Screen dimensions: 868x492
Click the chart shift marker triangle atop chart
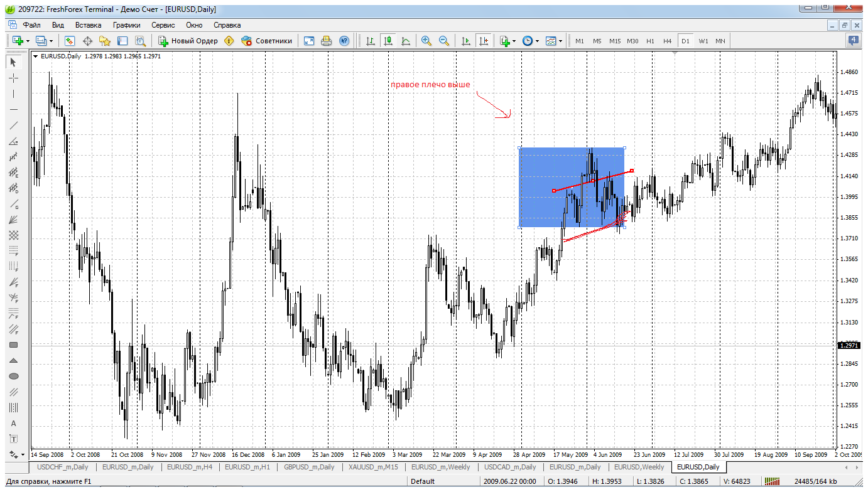(674, 55)
